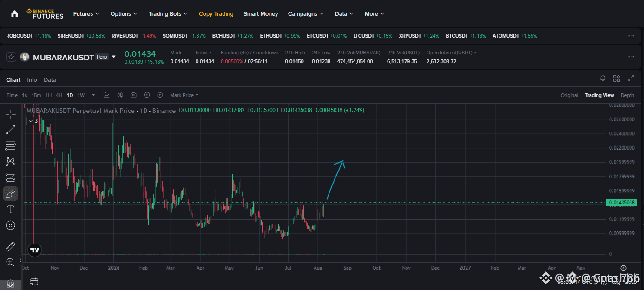Open MUBARAKUSDT symbol selector arrow

click(x=114, y=57)
